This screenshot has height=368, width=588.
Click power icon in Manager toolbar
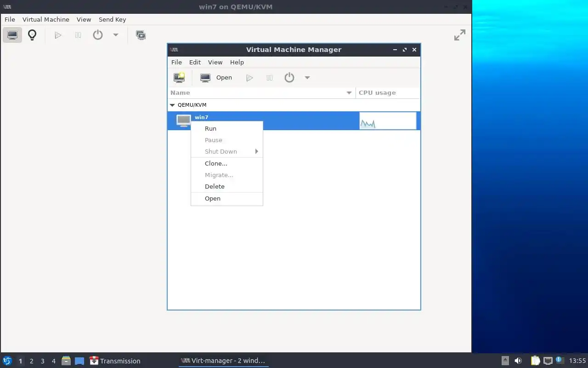tap(289, 78)
